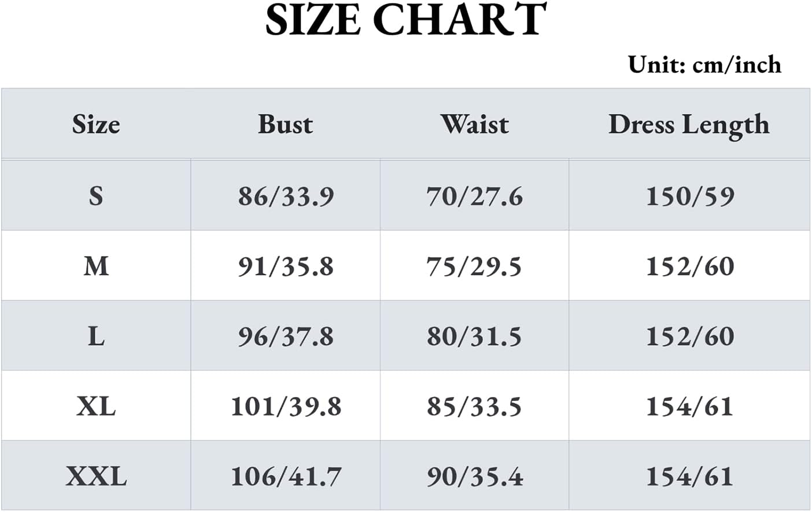Screen dimensions: 812x512
Task: Click the Unit: cm/inch label
Action: click(704, 64)
